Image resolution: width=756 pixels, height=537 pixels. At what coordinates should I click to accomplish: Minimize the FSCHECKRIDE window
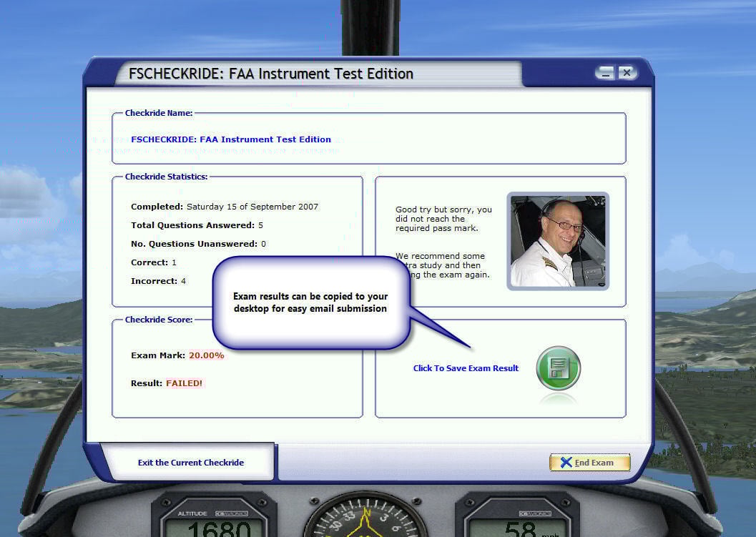coord(605,73)
